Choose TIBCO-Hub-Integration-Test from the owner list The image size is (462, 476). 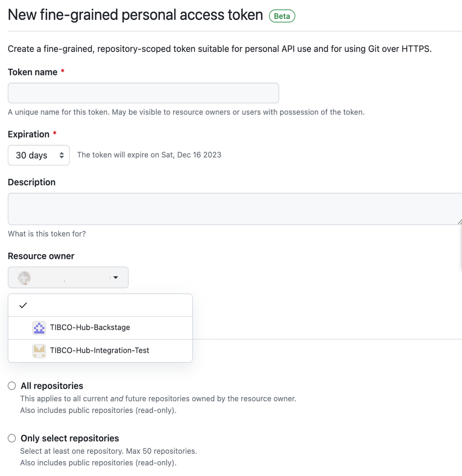[x=99, y=351]
